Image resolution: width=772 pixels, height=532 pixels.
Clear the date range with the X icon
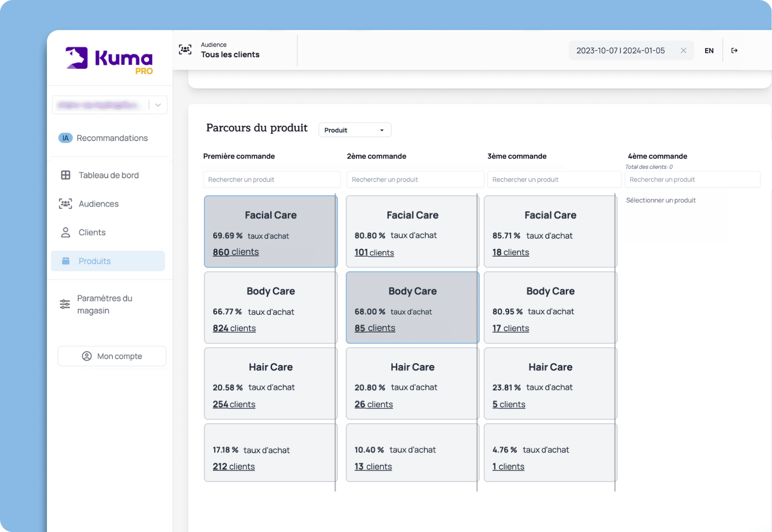click(683, 50)
